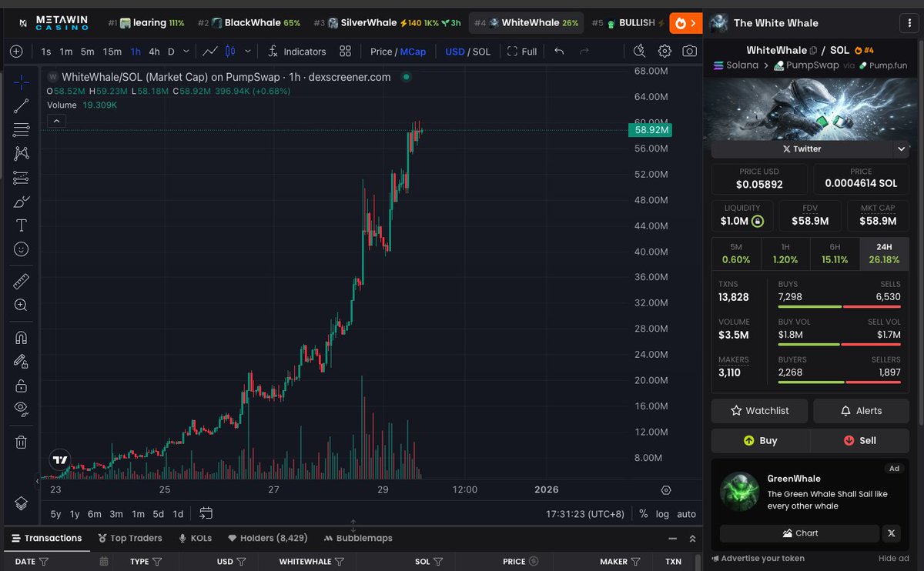Screen dimensions: 924x571
Task: Open the Alerts bell button
Action: tap(861, 411)
